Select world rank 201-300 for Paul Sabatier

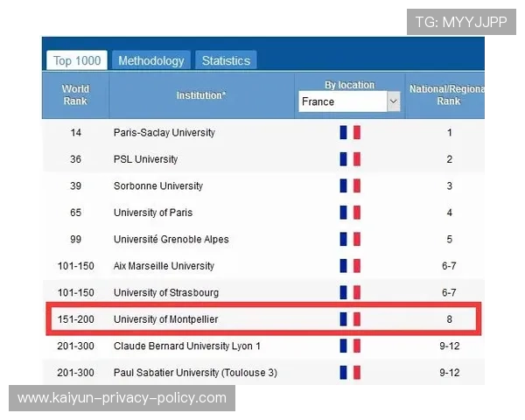pos(75,373)
